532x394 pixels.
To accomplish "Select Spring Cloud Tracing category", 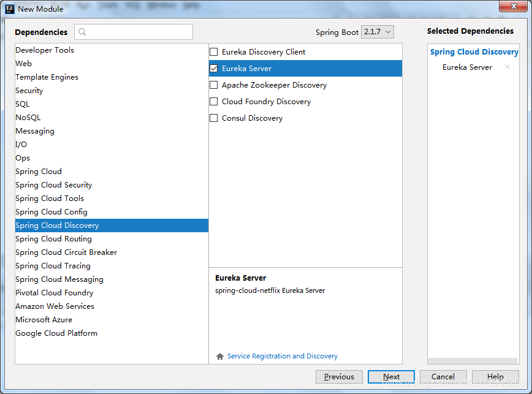I will click(112, 266).
